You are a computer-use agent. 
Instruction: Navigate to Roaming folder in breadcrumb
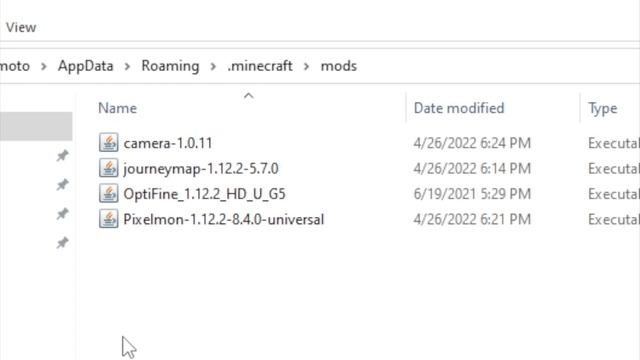point(170,66)
